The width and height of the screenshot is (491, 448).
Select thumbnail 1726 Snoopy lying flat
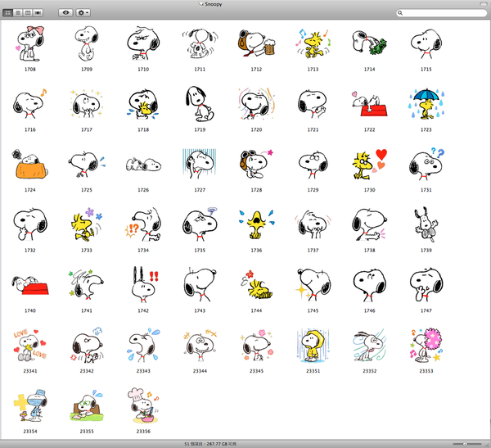(143, 165)
